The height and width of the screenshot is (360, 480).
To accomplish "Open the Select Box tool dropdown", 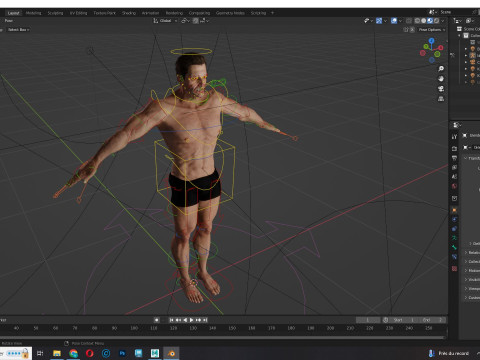I will coord(18,30).
